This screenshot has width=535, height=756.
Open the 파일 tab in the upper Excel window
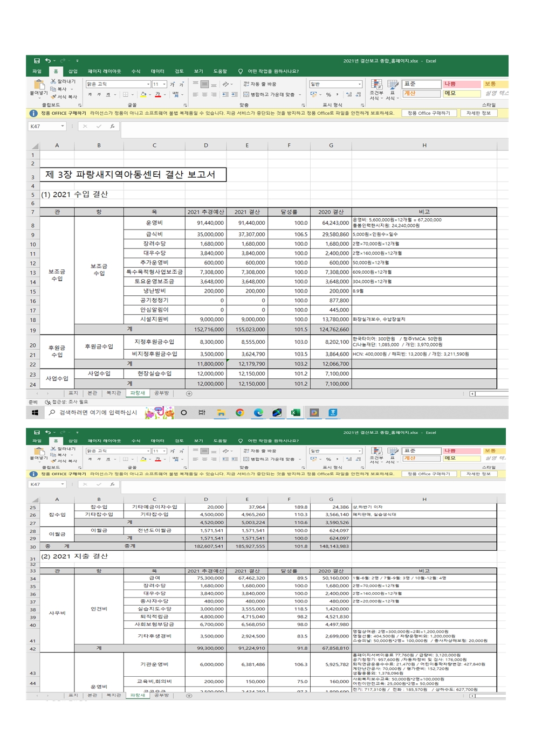pyautogui.click(x=37, y=71)
